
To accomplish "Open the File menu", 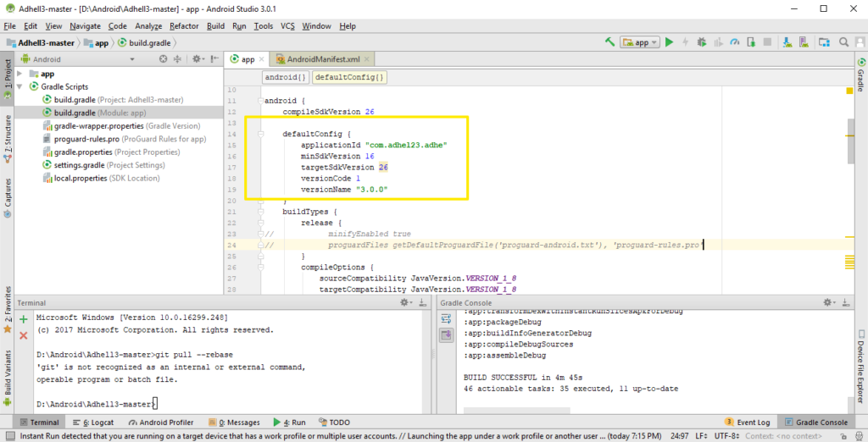I will (10, 26).
